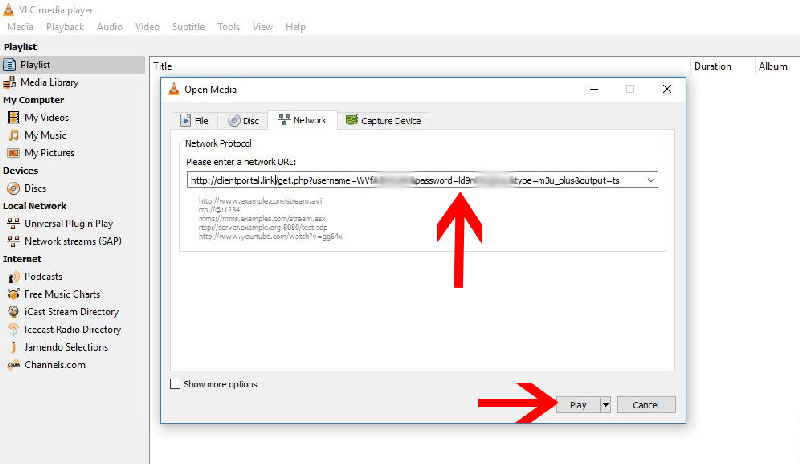Select My Pictures in sidebar
The width and height of the screenshot is (800, 464).
pos(48,153)
